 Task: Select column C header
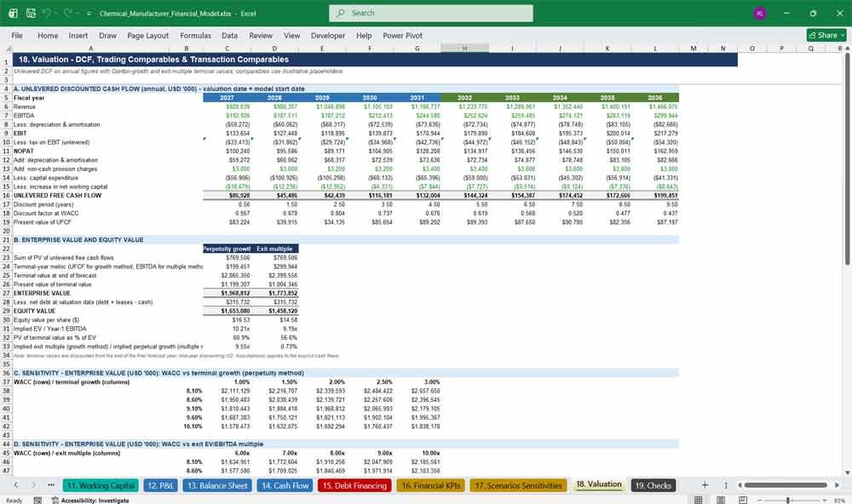coord(227,49)
